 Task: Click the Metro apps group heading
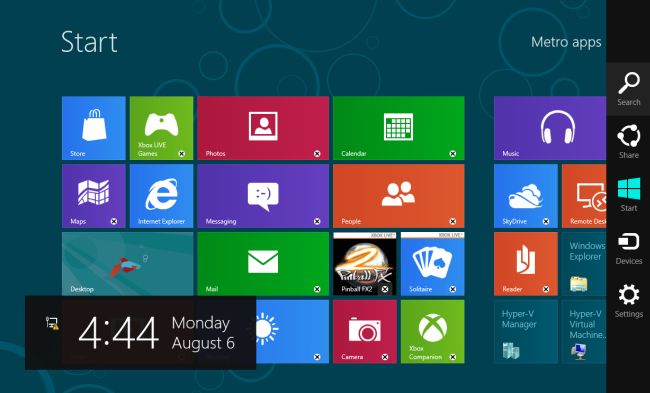point(566,42)
